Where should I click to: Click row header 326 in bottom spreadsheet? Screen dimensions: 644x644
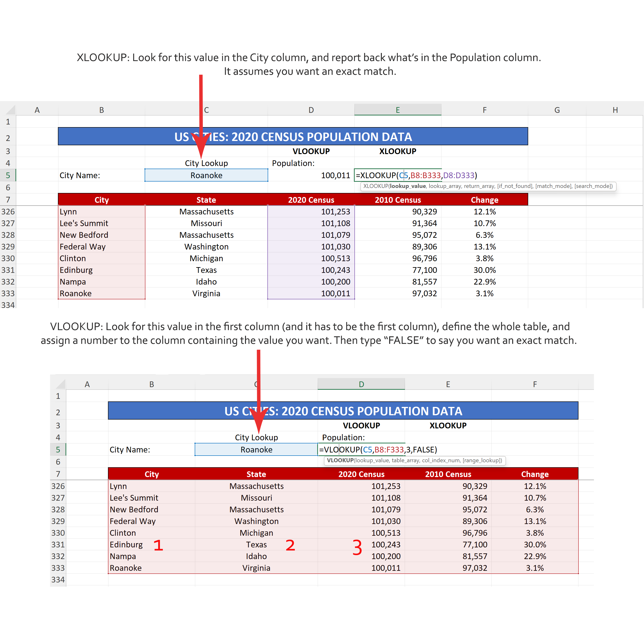click(x=58, y=486)
